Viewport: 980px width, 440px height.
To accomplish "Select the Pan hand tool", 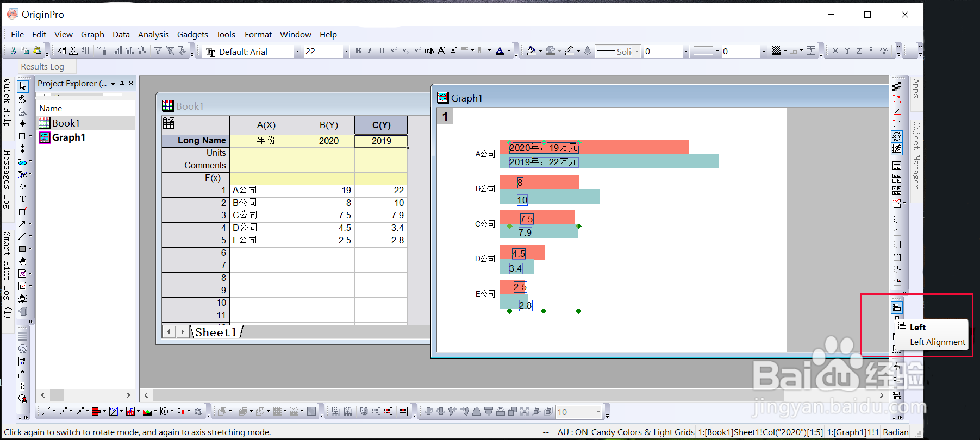I will 23,261.
